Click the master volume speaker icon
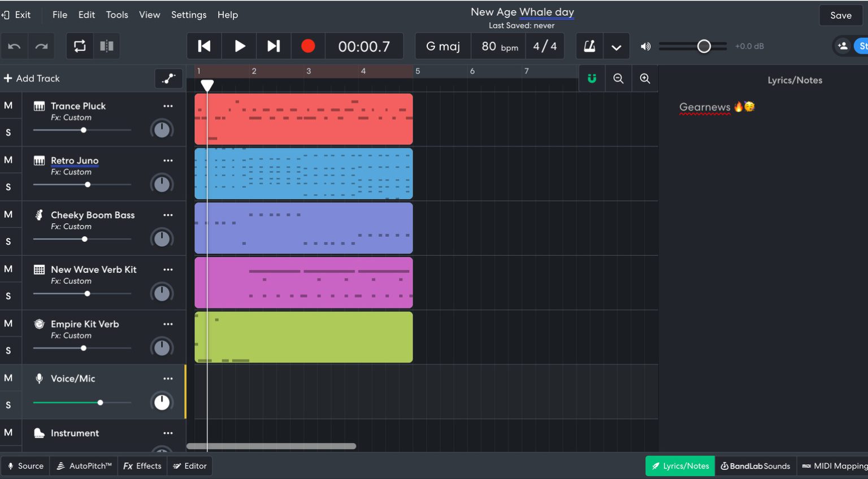This screenshot has height=479, width=868. pos(645,46)
